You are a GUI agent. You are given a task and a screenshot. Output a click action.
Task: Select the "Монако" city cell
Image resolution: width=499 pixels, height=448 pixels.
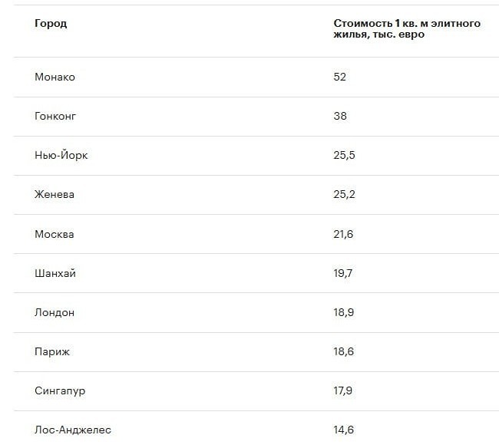(55, 77)
